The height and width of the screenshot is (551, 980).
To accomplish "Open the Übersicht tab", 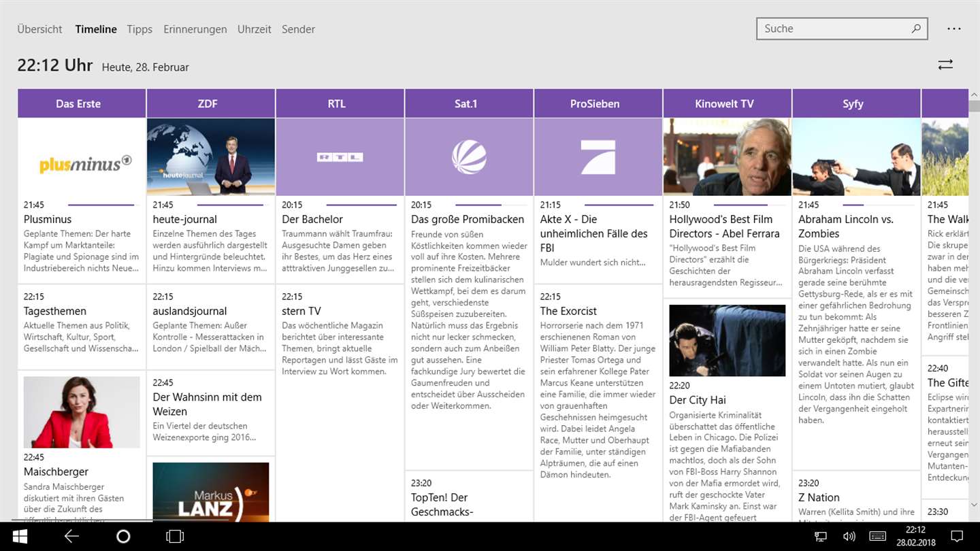I will point(39,29).
